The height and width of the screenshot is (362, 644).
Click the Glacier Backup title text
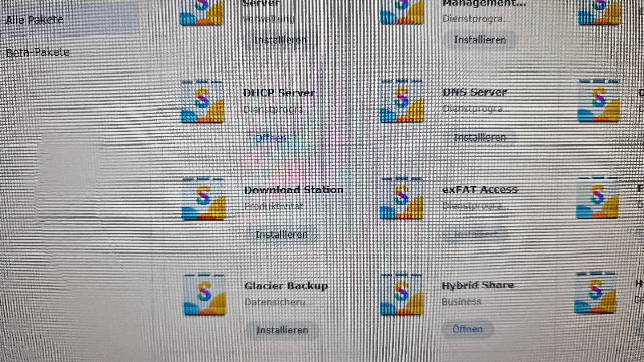pos(286,286)
